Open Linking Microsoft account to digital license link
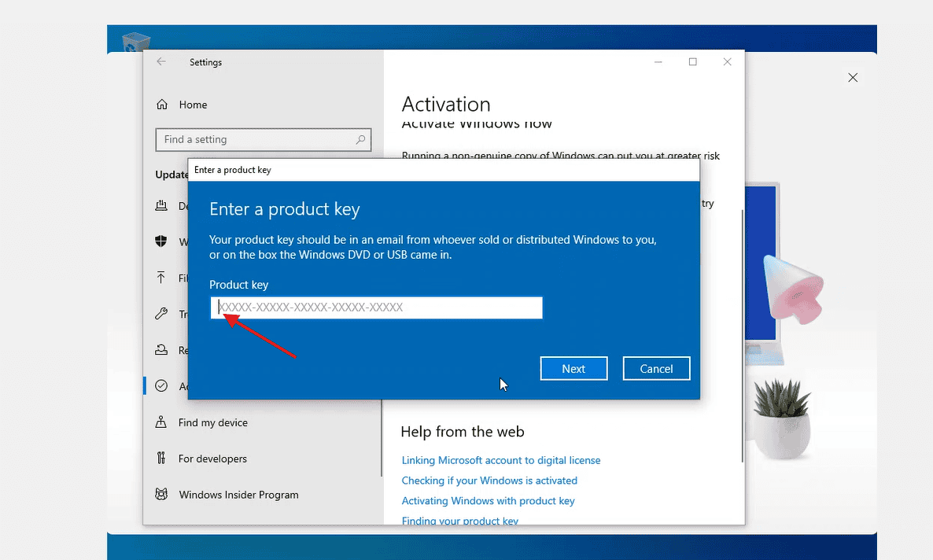Viewport: 933px width, 560px height. pos(500,460)
